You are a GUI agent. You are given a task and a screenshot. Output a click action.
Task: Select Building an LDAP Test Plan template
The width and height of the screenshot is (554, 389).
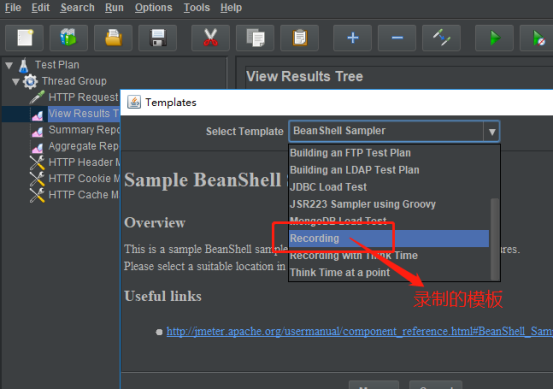(x=389, y=170)
